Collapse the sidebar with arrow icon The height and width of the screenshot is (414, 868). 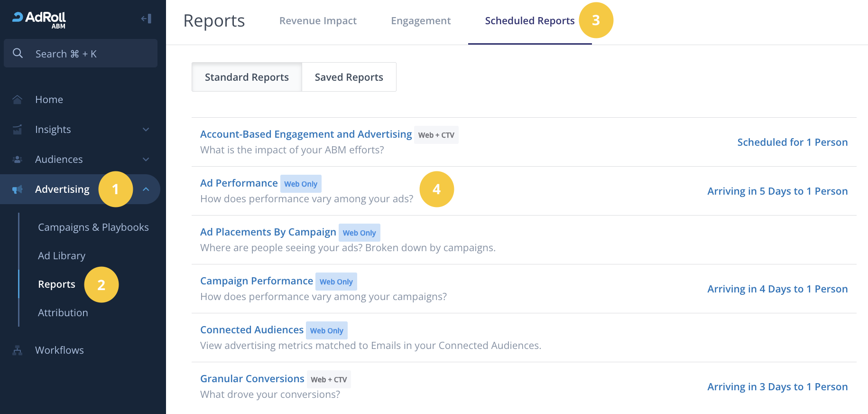(x=146, y=19)
